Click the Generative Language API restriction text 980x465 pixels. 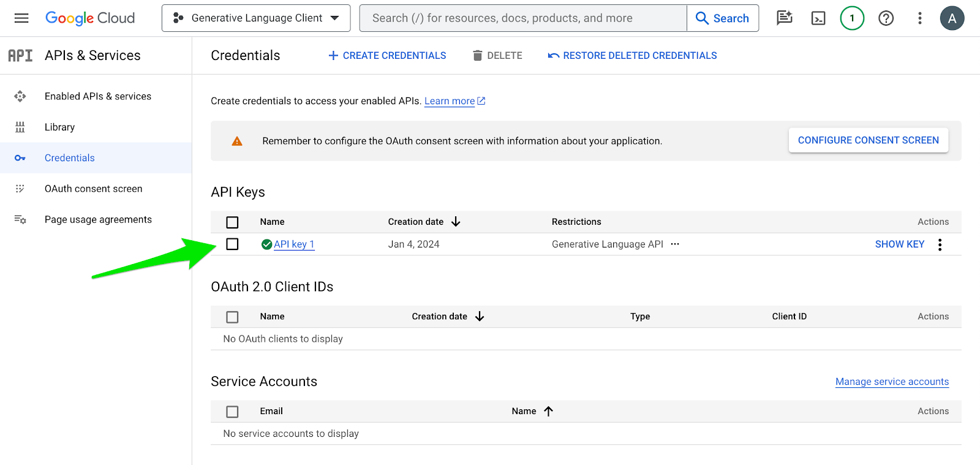click(x=607, y=244)
